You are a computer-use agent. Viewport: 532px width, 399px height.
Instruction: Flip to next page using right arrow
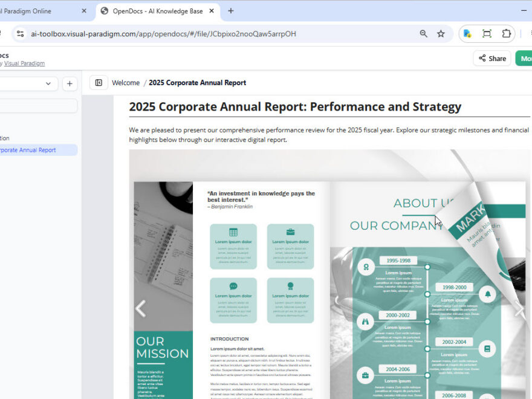coord(519,308)
